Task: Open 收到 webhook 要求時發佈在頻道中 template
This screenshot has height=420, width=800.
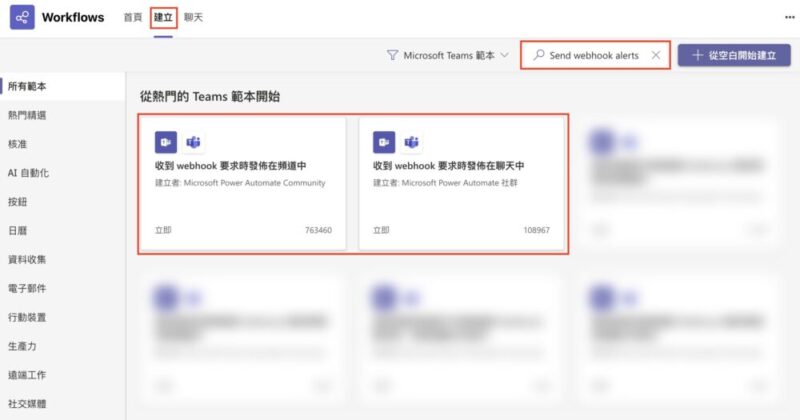Action: [243, 184]
